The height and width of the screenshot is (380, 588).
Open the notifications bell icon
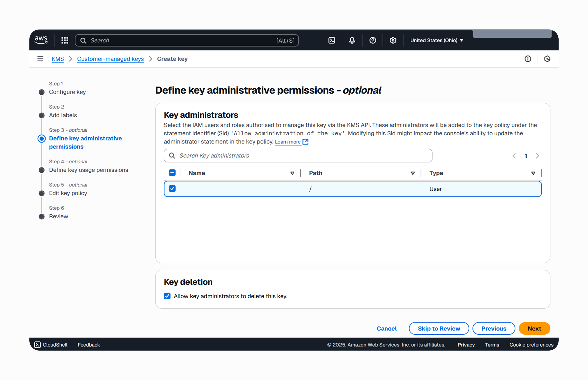click(352, 40)
